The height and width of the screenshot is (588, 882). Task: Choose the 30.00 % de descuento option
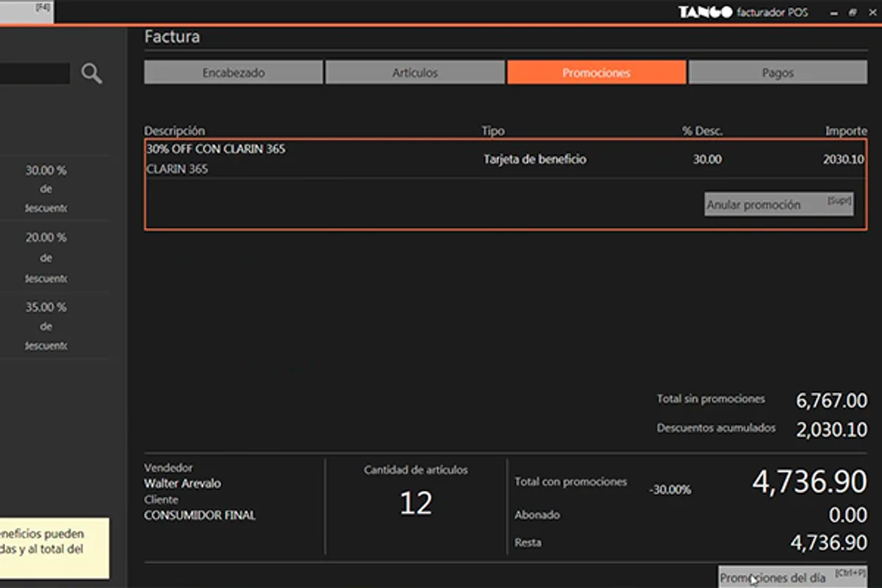point(46,189)
